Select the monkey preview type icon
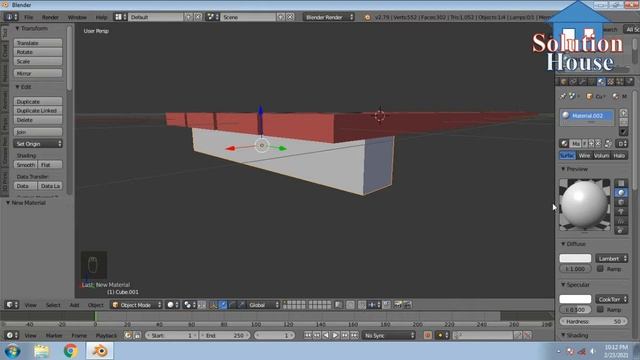Image resolution: width=640 pixels, height=360 pixels. pos(621,211)
